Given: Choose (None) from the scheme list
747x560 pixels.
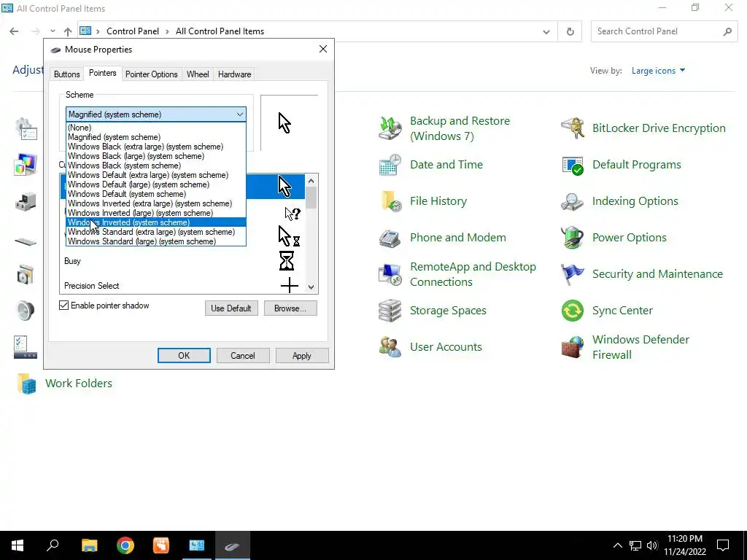Looking at the screenshot, I should tap(156, 128).
